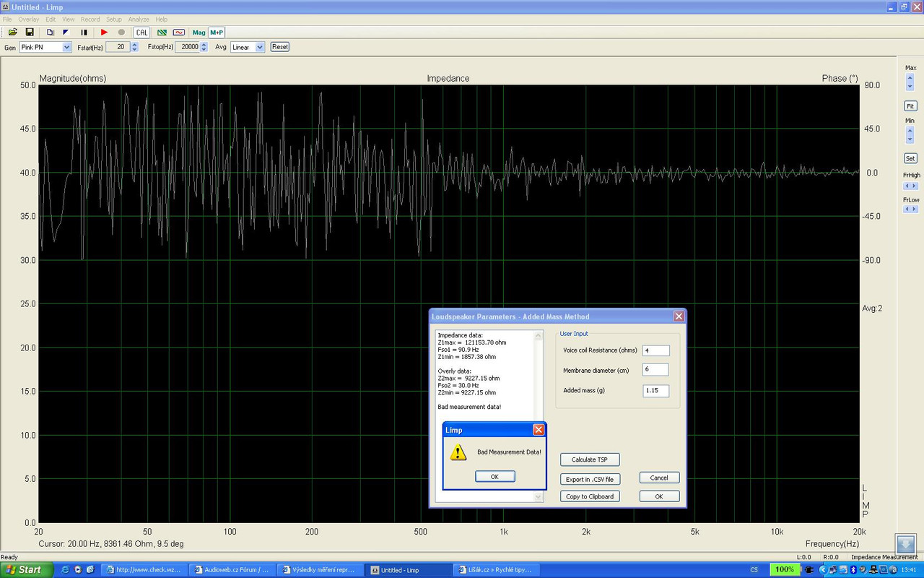Close the Loudspeaker Parameters dialog

679,316
